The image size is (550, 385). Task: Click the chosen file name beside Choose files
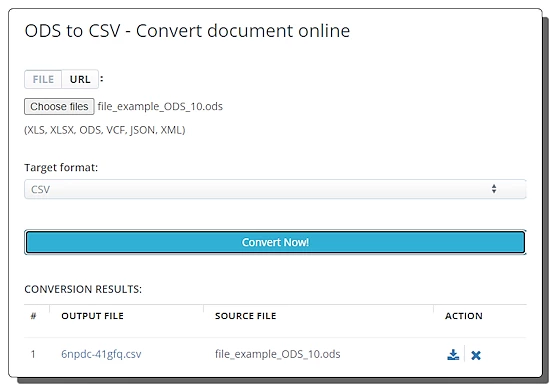(x=160, y=107)
